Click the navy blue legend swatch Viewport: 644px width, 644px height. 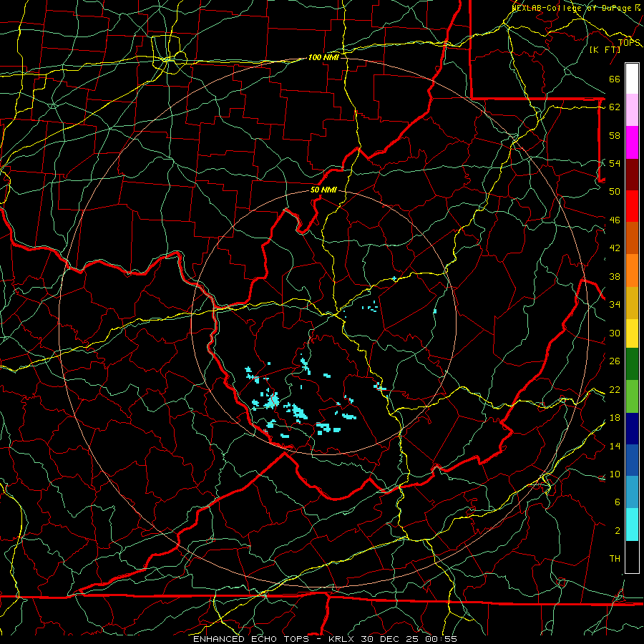pyautogui.click(x=632, y=429)
